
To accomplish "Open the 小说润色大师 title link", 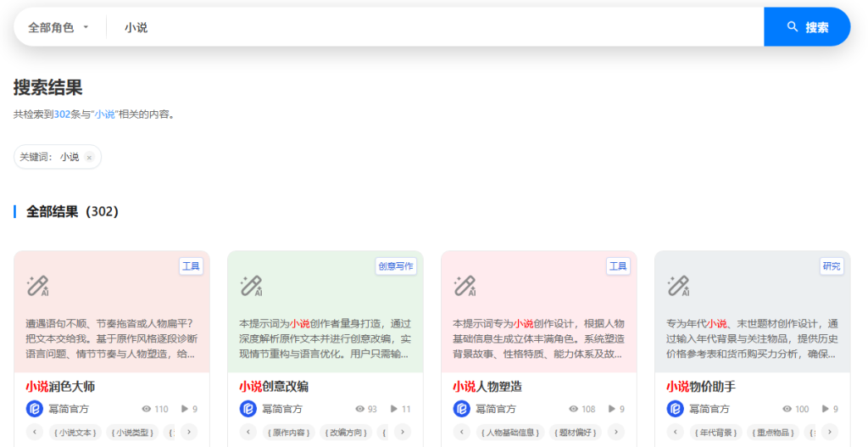I will (60, 387).
